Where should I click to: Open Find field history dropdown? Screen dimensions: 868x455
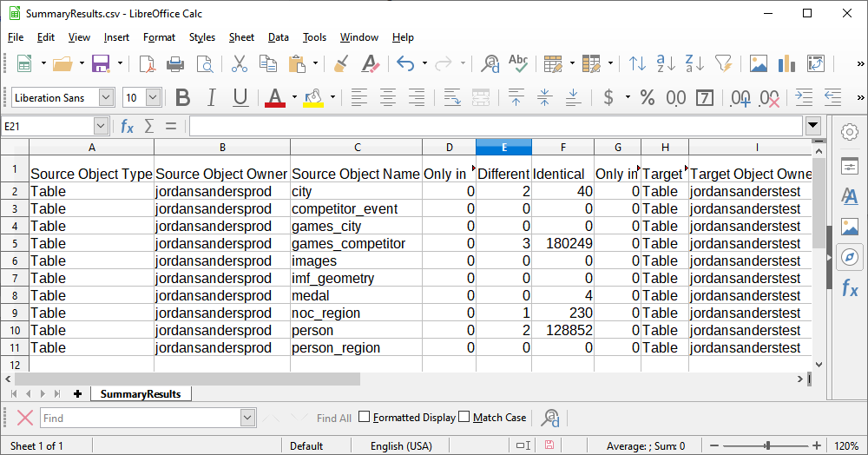[247, 418]
